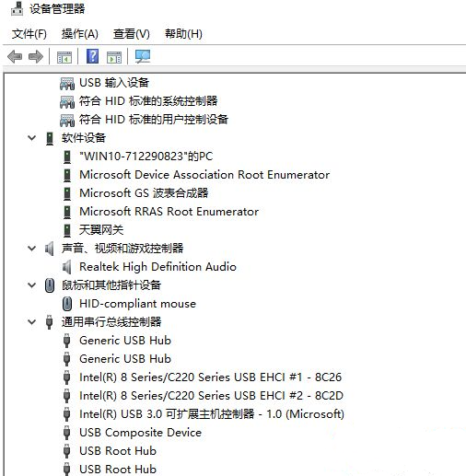This screenshot has height=476, width=466.
Task: Click the Forward arrow toolbar icon
Action: pyautogui.click(x=36, y=57)
